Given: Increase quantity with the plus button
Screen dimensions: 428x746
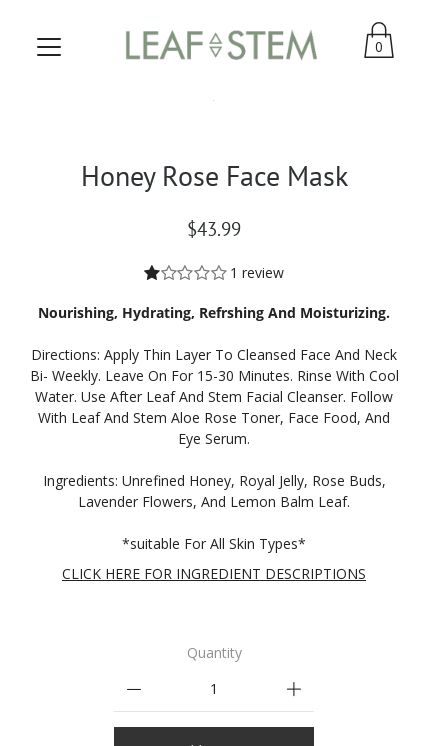Looking at the screenshot, I should (x=294, y=689).
